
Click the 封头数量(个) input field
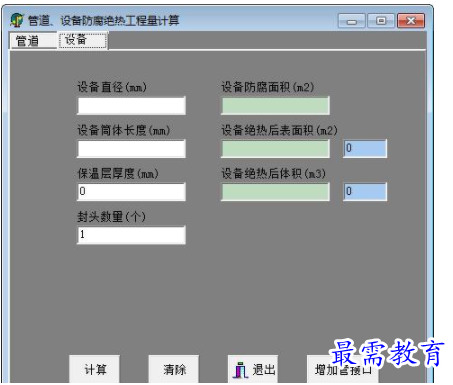(x=131, y=235)
